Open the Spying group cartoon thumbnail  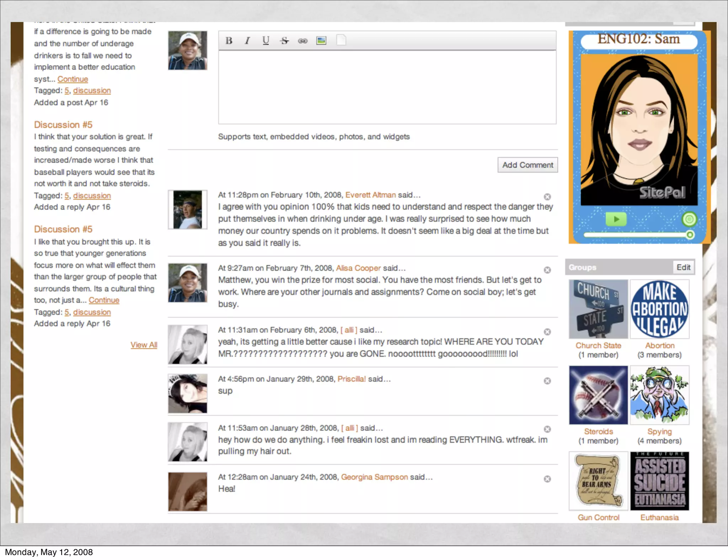tap(660, 395)
